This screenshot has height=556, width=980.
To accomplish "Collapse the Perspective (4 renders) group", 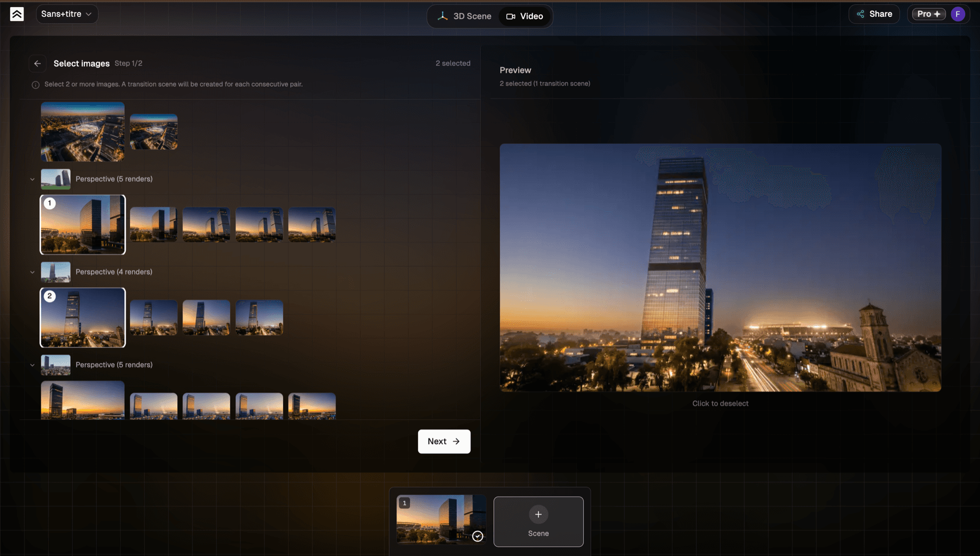I will 32,272.
